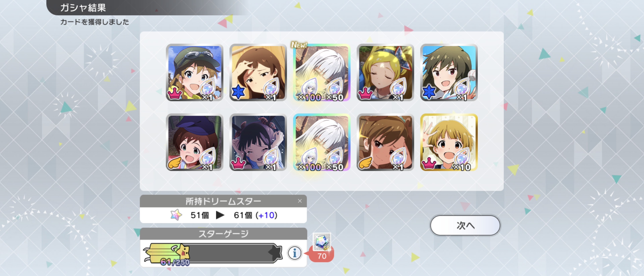Choose the sleeping blonde girl card
The width and height of the screenshot is (644, 276).
(x=385, y=72)
